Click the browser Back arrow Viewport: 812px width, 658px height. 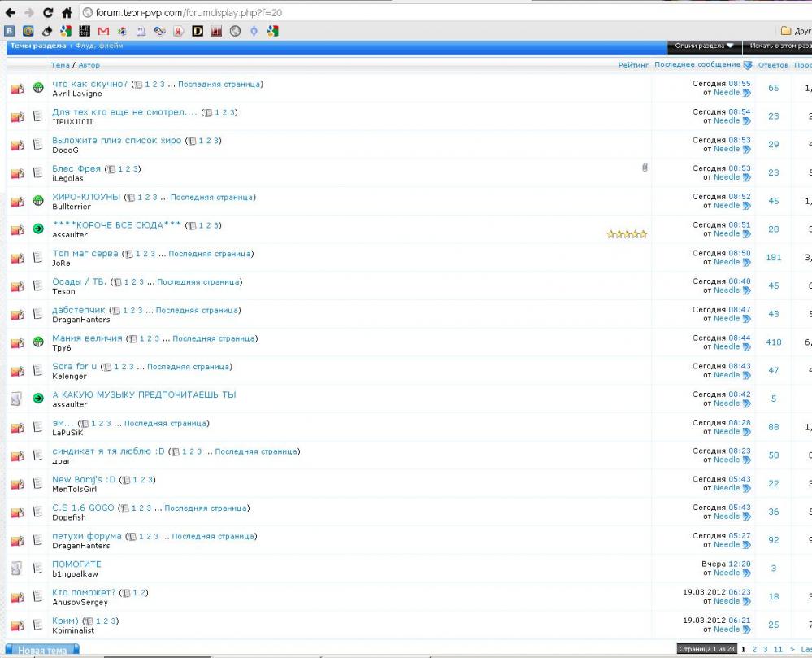tap(11, 13)
